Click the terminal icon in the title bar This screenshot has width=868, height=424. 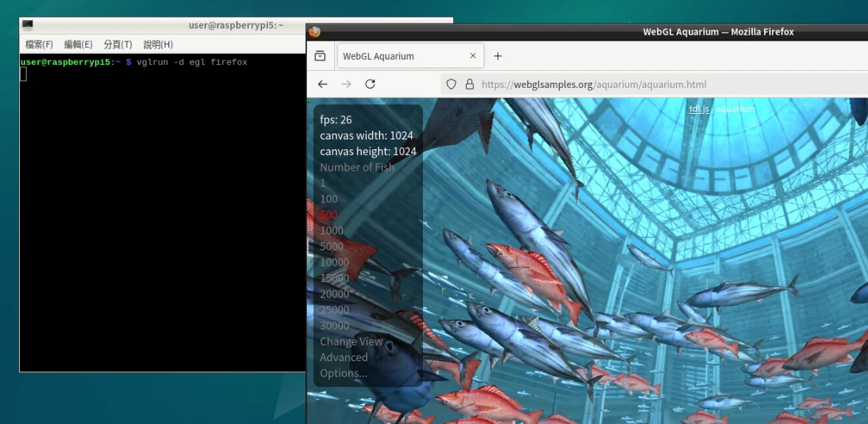pos(28,25)
